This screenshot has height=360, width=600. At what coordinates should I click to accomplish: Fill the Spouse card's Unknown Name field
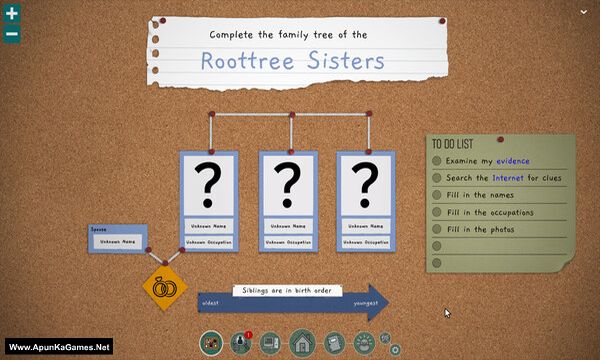117,242
